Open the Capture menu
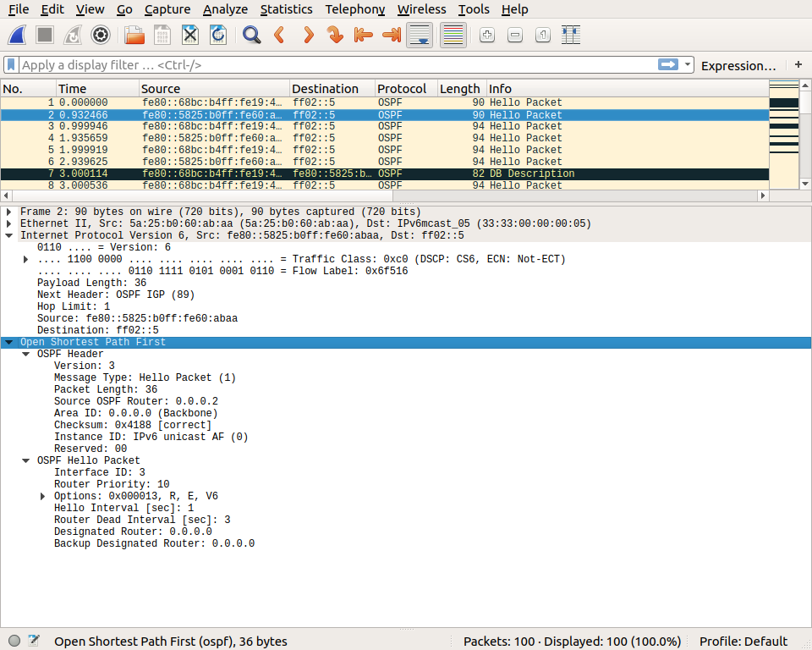Image resolution: width=812 pixels, height=650 pixels. coord(167,9)
